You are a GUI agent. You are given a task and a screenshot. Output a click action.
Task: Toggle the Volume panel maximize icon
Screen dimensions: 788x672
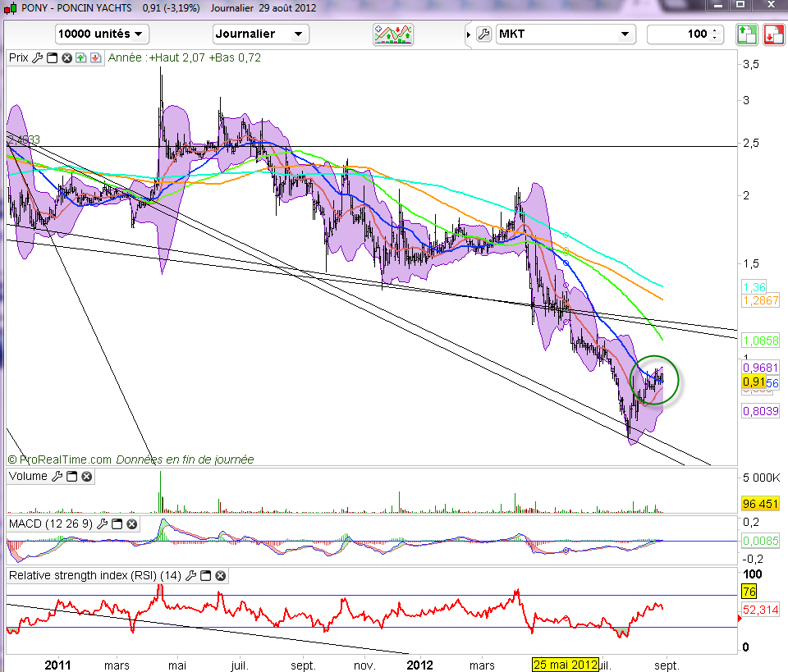click(x=71, y=477)
